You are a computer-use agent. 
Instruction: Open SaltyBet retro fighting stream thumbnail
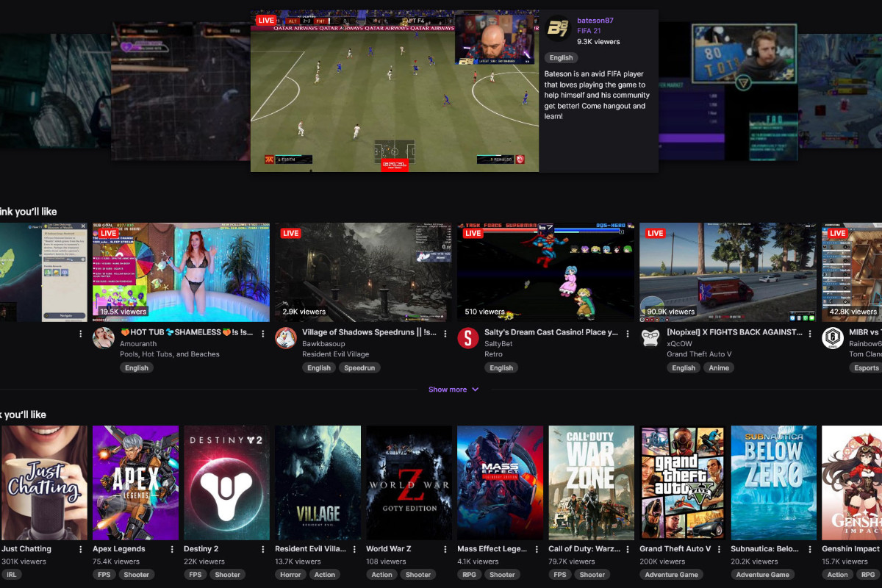coord(545,272)
